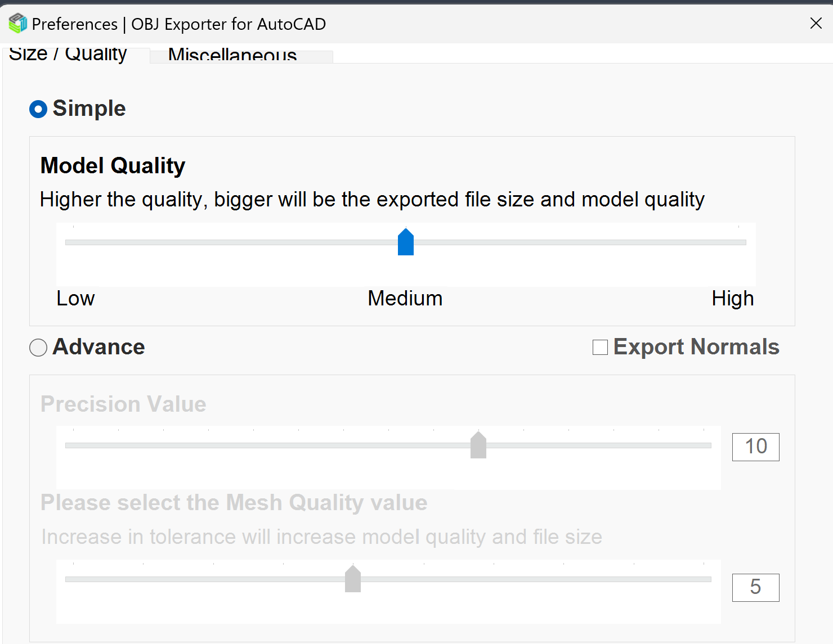Click the Mesh Quality input box showing 5
Screen dimensions: 833x644
tap(755, 588)
